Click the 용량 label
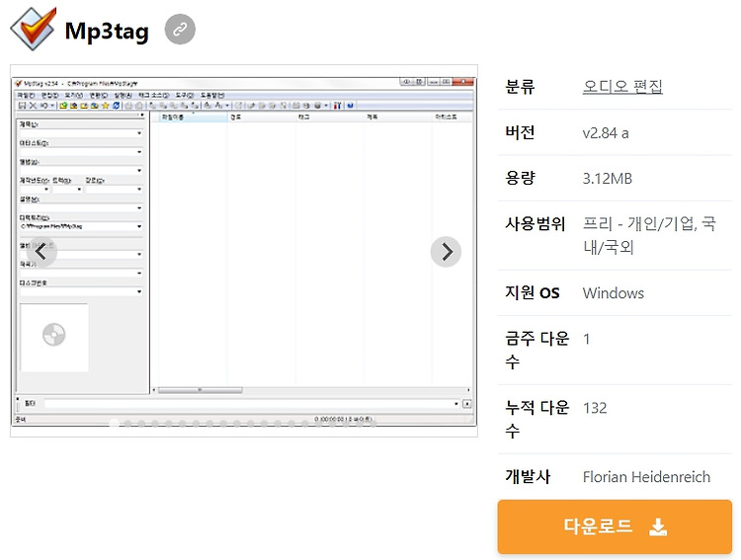This screenshot has height=560, width=741. tap(520, 178)
